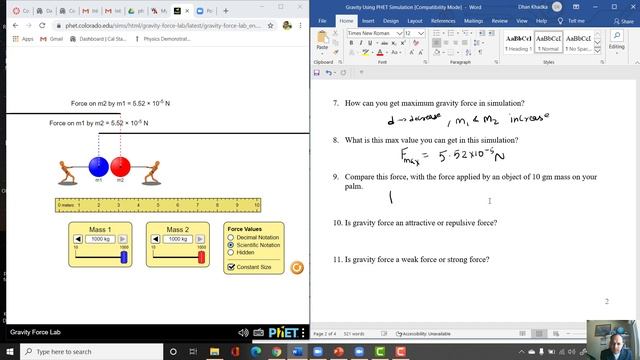Toggle Constant Size checkbox

(x=231, y=267)
